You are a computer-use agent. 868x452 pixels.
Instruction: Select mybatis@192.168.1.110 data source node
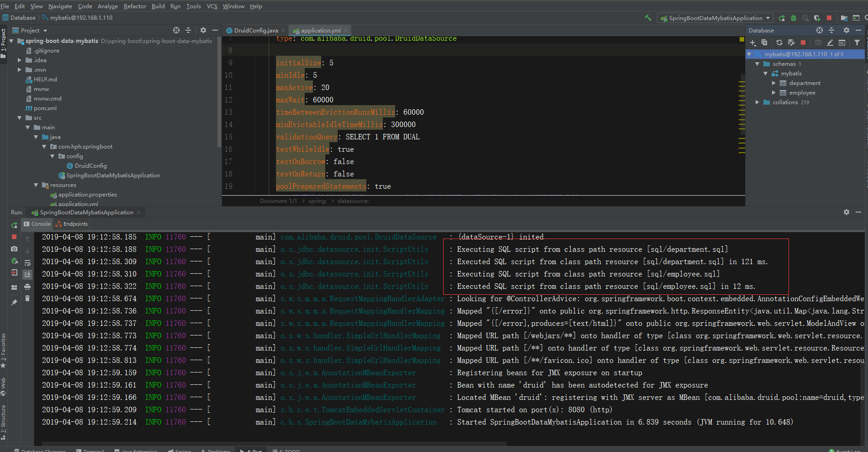point(796,54)
